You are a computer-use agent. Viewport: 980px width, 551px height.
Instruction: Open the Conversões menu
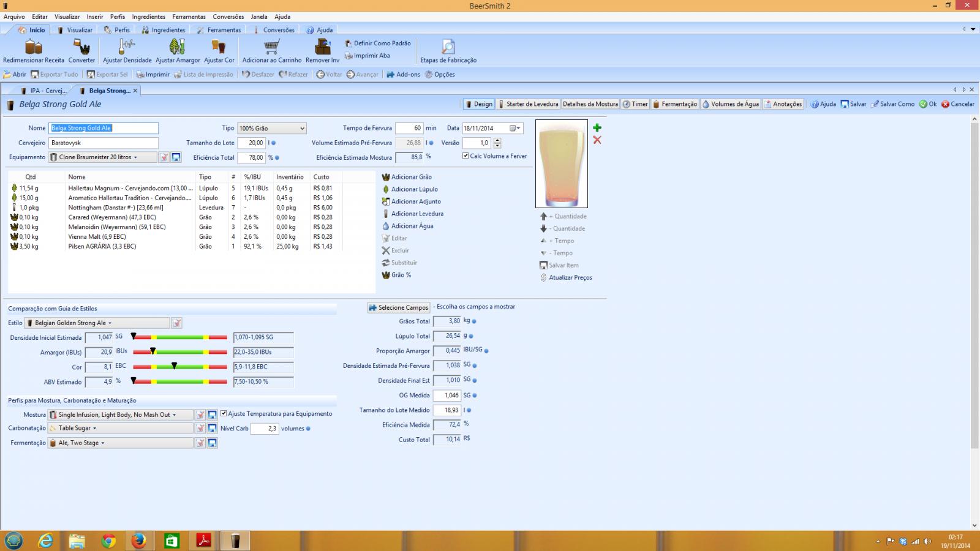coord(228,17)
